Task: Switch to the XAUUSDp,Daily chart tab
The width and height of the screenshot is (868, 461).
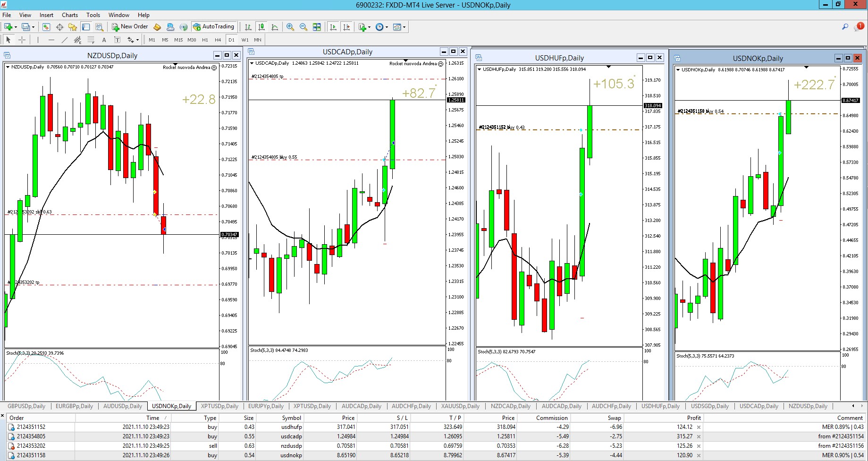Action: (x=460, y=406)
